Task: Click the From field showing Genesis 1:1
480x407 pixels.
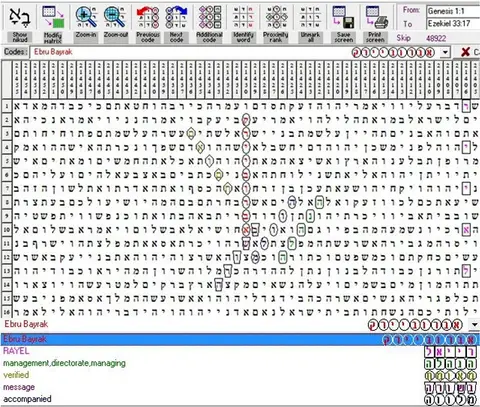Action: (453, 11)
